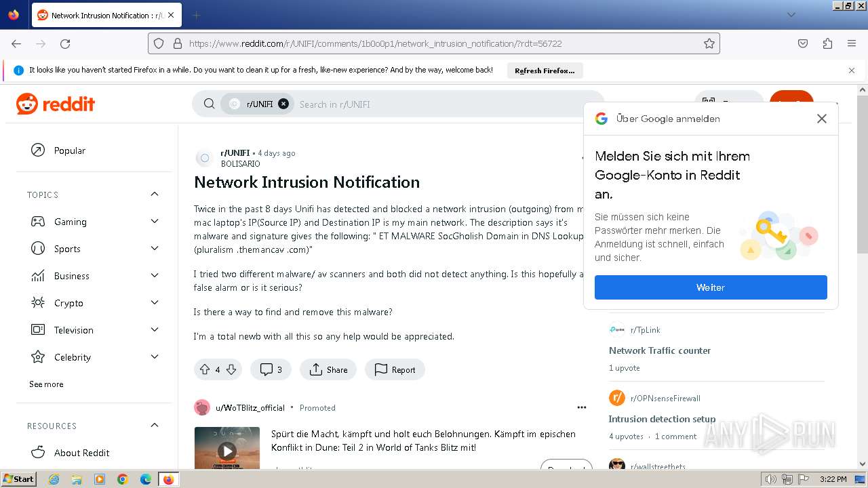Open Pocket save icon in toolbar
Viewport: 868px width, 488px height.
(x=803, y=43)
